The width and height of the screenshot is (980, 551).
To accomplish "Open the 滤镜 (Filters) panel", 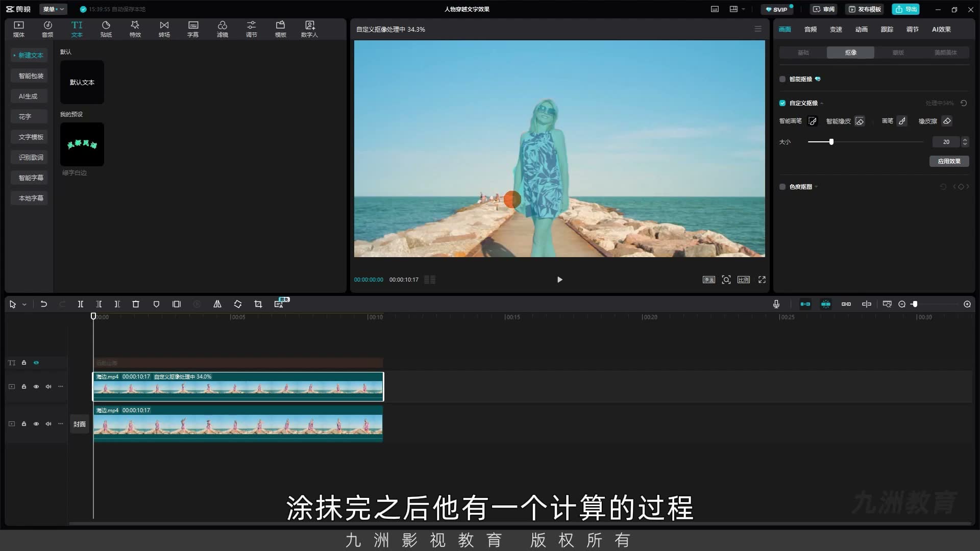I will [223, 29].
